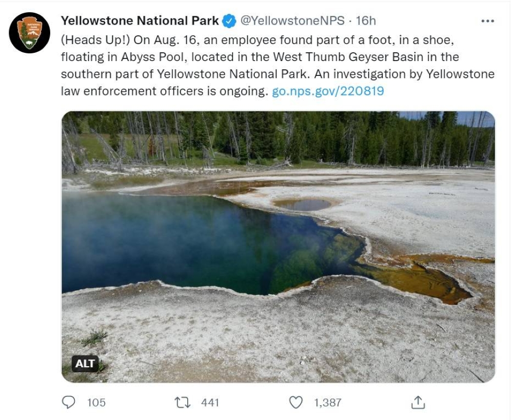Click the reply speech bubble icon
The image size is (513, 420).
click(69, 403)
